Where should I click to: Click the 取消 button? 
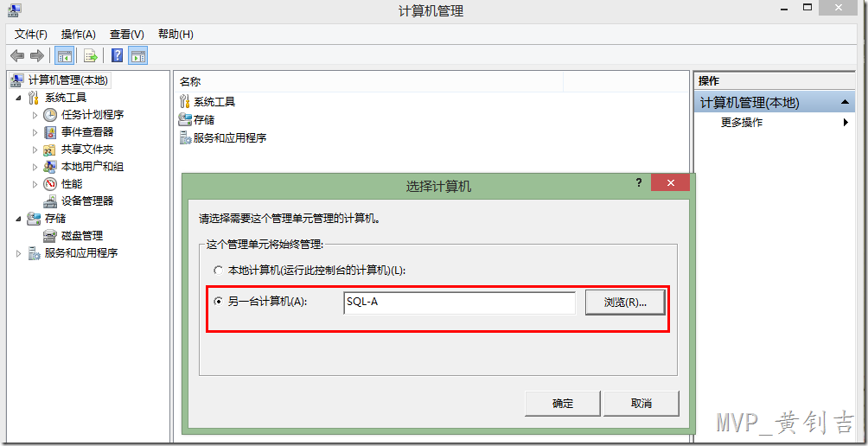pos(641,404)
